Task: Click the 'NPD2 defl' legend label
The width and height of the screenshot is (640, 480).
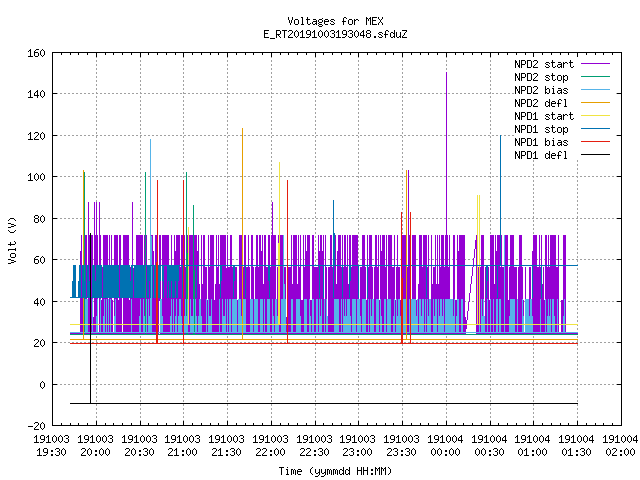Action: 541,103
